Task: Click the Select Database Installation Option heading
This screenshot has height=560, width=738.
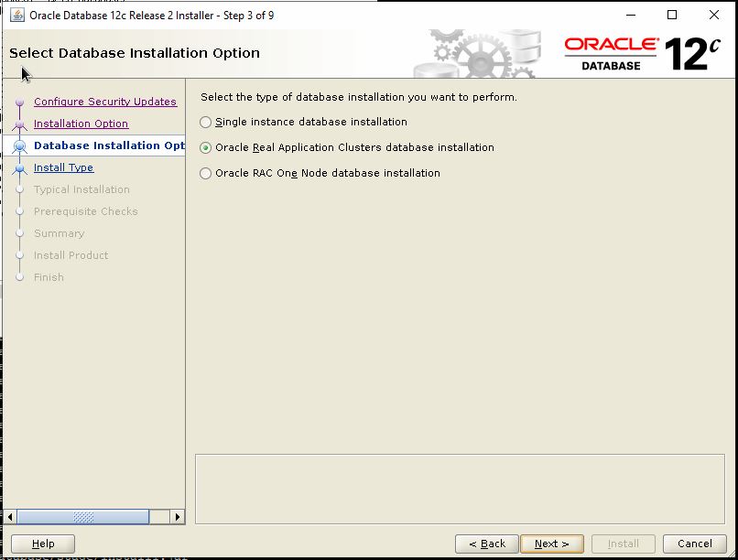Action: [x=135, y=53]
